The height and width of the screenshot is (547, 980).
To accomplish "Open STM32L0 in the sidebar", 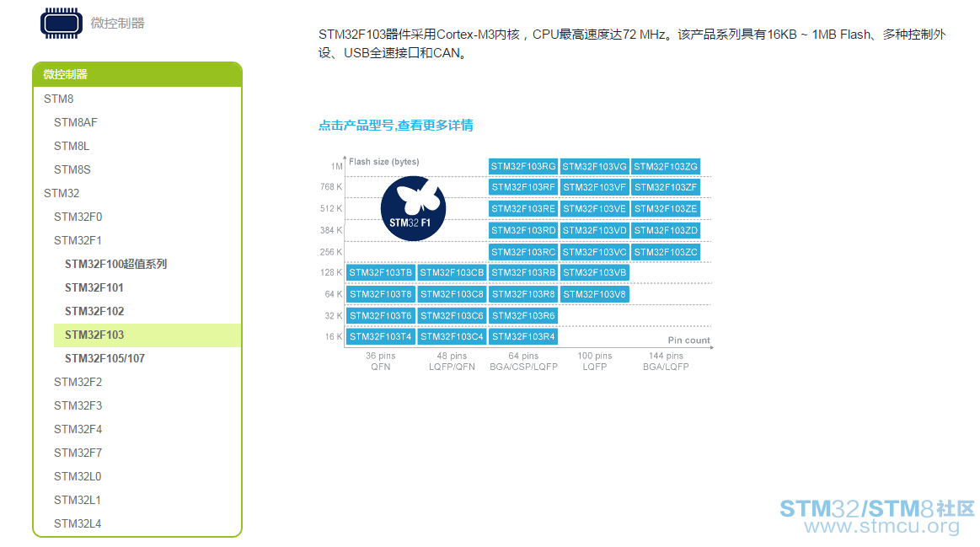I will pos(78,476).
